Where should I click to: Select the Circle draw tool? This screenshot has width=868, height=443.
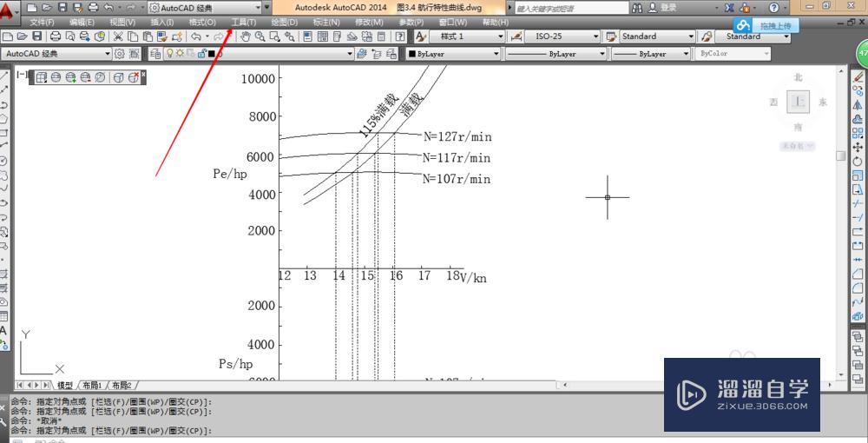pos(4,162)
